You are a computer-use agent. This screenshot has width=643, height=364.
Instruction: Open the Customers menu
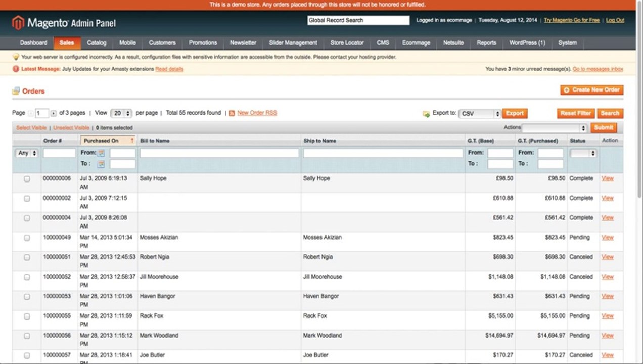(x=162, y=43)
